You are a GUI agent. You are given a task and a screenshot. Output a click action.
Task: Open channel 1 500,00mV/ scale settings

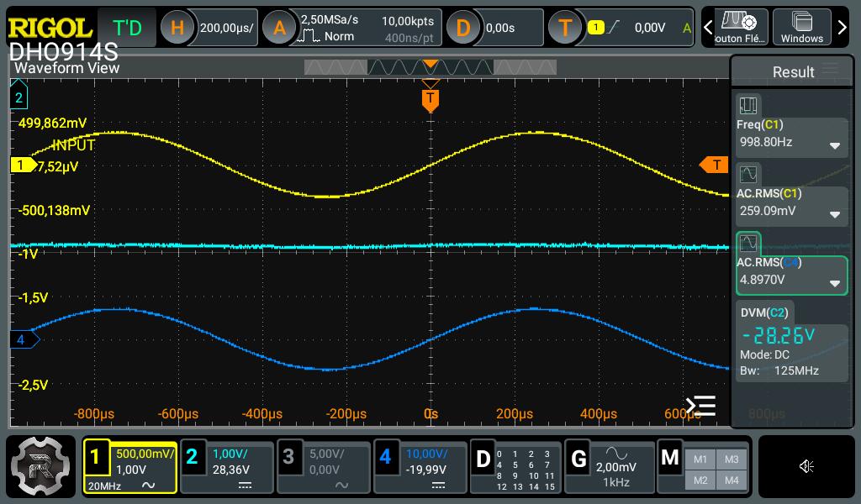click(x=145, y=454)
